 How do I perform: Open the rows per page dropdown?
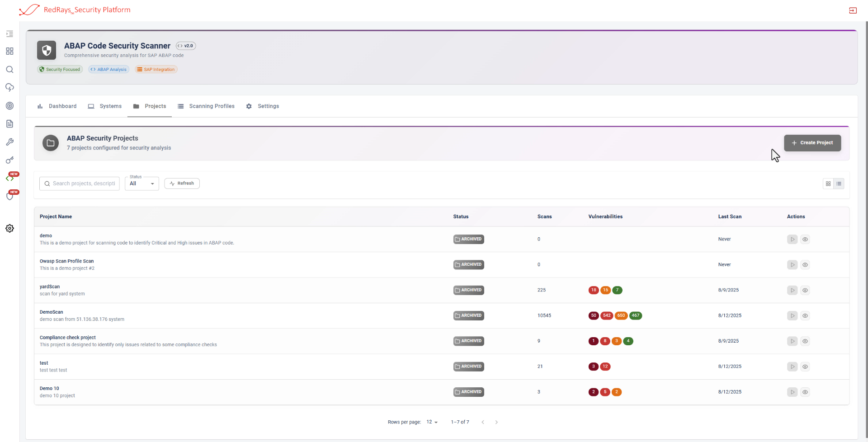click(x=432, y=422)
